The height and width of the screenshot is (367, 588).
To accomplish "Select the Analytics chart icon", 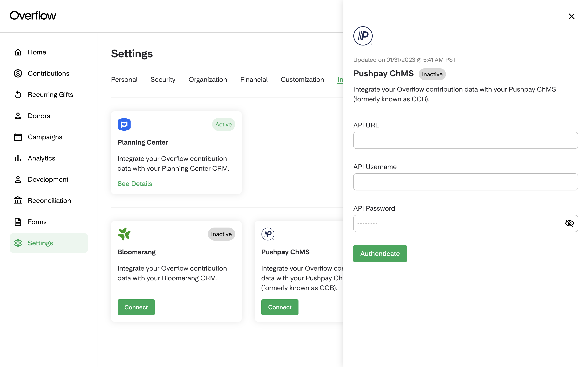I will pyautogui.click(x=18, y=158).
